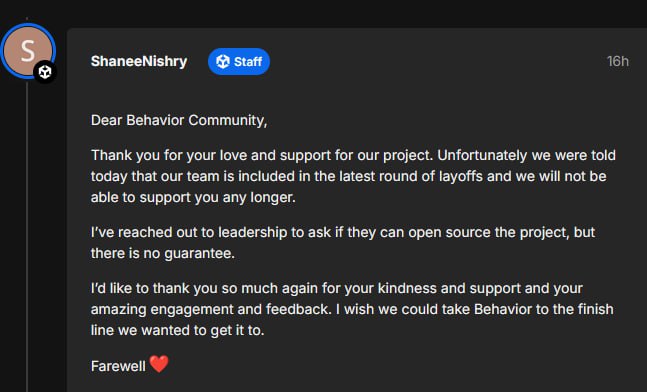This screenshot has width=647, height=392.
Task: Open ShaneeNishry's round "S" avatar
Action: (x=27, y=50)
